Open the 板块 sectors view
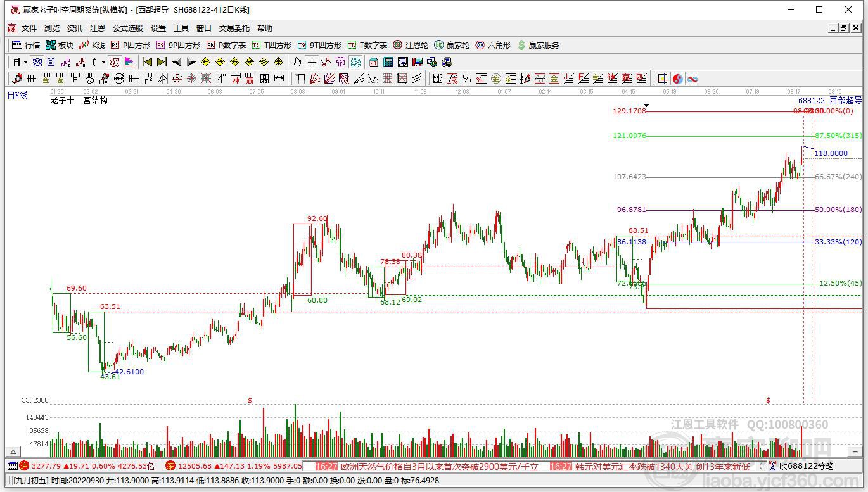The height and width of the screenshot is (492, 868). [60, 45]
